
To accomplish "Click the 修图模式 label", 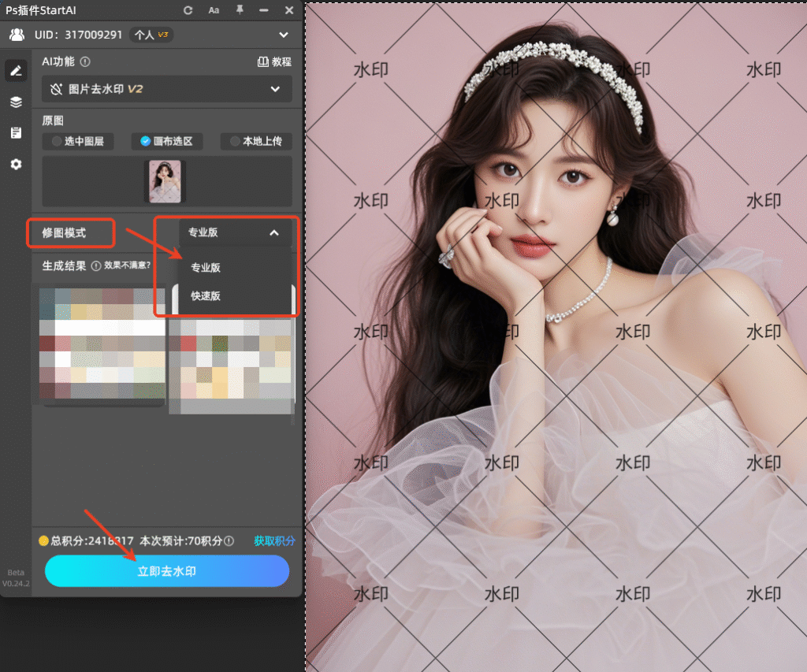I will click(x=64, y=232).
